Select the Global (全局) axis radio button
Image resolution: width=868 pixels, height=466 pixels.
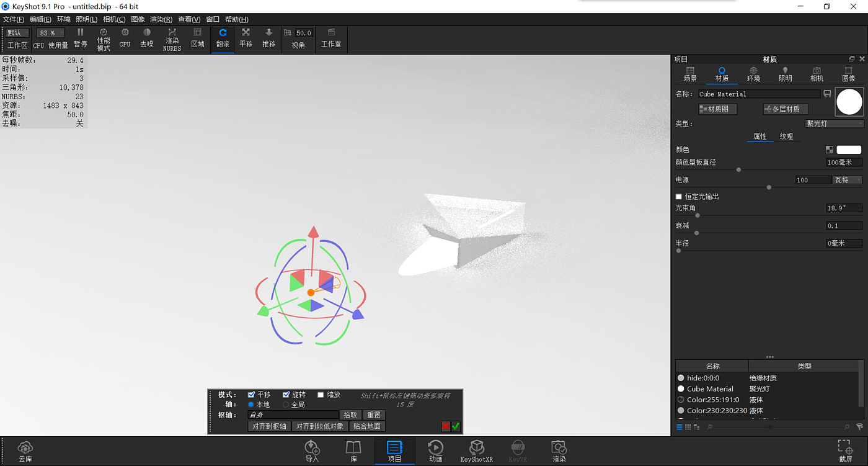click(286, 405)
